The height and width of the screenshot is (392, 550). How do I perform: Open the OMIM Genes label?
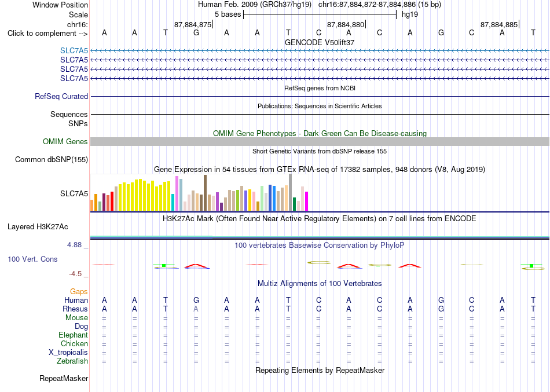coord(65,141)
